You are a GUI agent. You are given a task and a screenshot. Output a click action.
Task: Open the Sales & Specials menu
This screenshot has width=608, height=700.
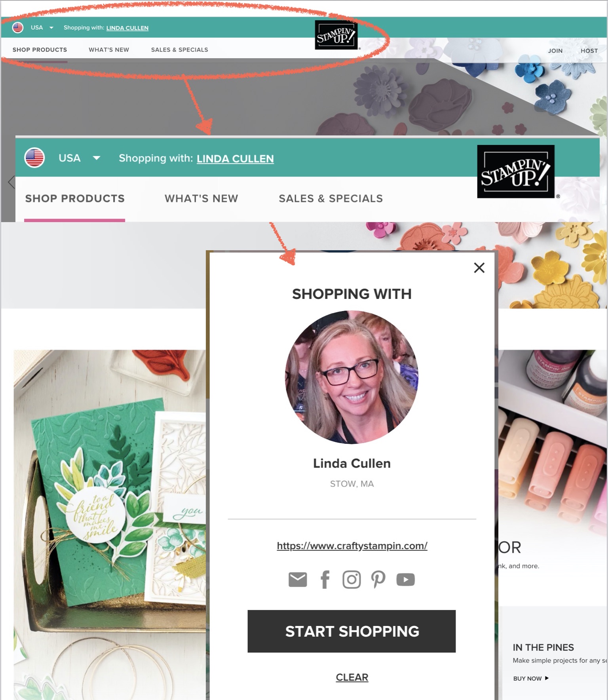179,50
